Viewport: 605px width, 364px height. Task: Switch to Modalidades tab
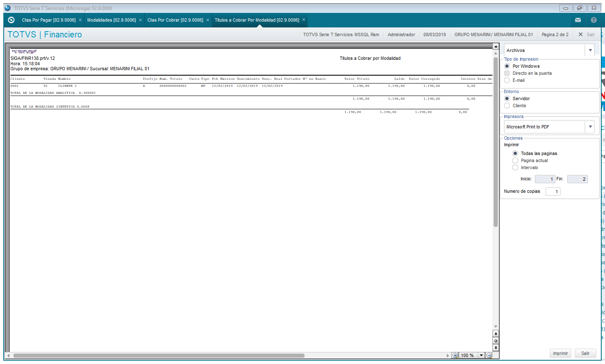(x=111, y=20)
